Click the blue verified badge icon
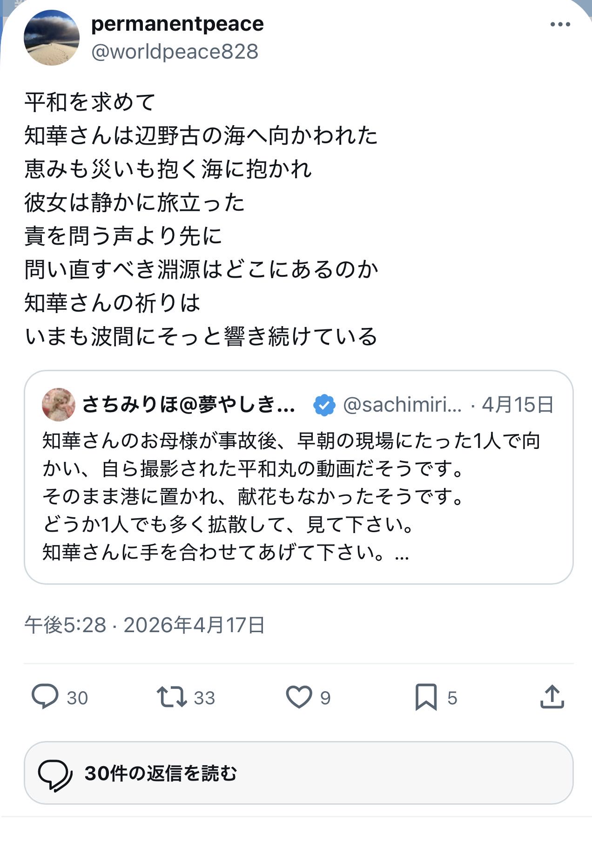The image size is (592, 868). [324, 405]
